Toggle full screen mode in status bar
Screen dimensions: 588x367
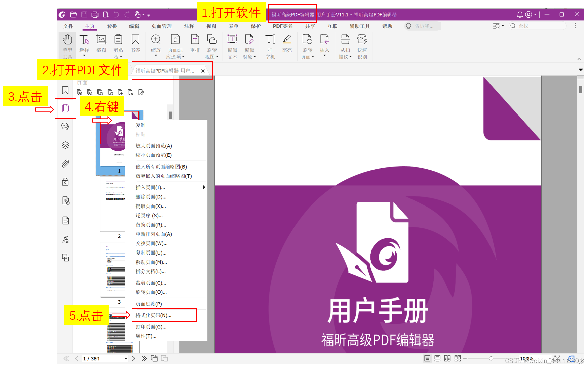[x=557, y=358]
